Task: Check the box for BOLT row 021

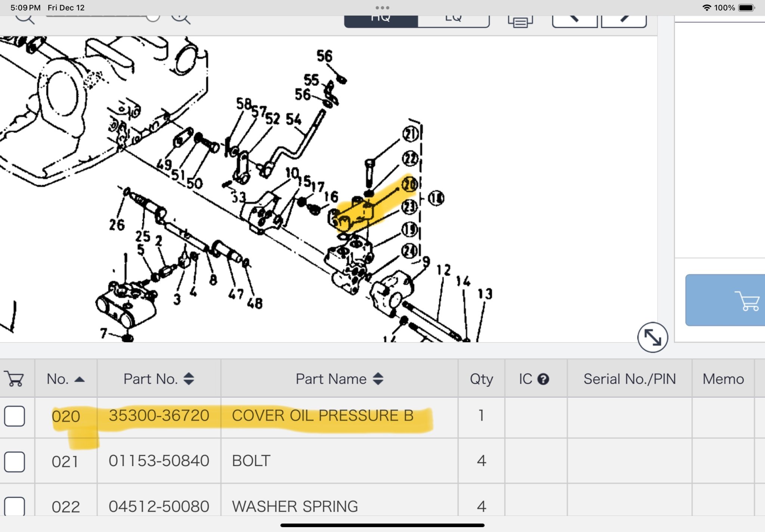Action: click(x=15, y=461)
